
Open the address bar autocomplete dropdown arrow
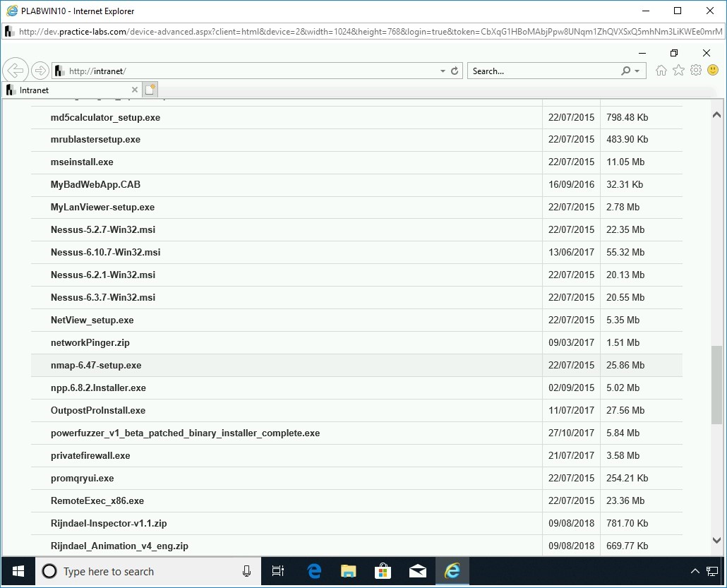(441, 71)
